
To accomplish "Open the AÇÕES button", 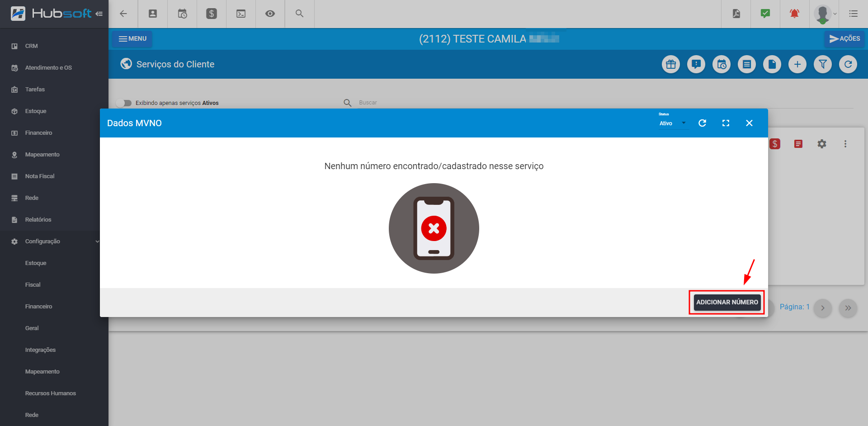I will pos(844,39).
